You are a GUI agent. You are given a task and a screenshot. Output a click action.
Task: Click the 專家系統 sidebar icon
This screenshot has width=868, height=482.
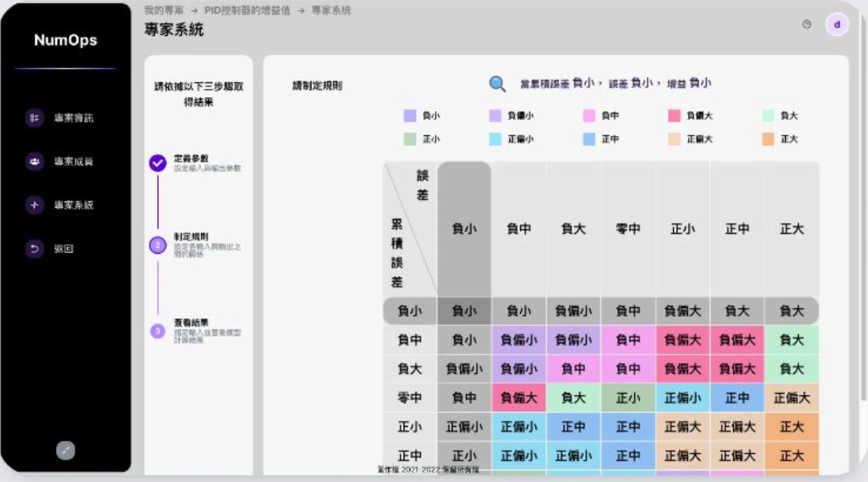click(34, 205)
